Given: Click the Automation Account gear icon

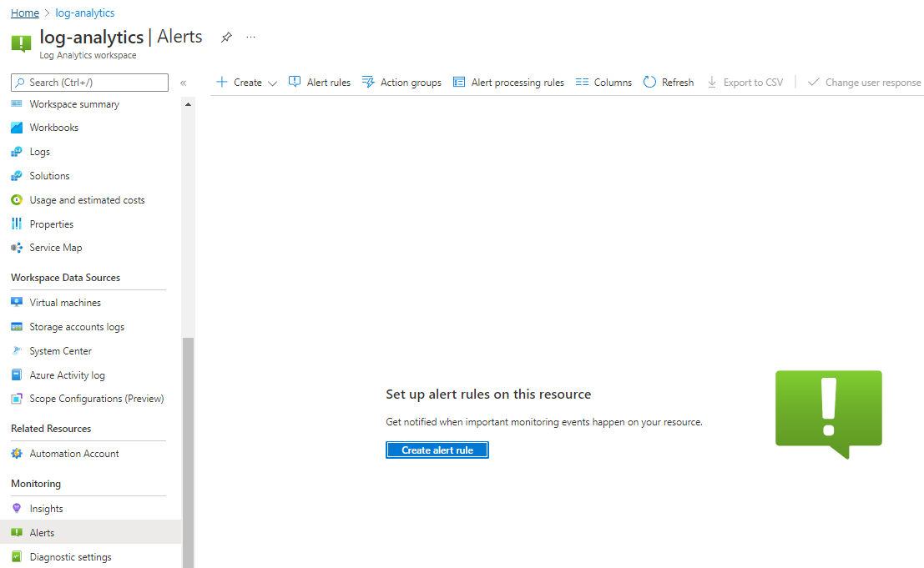Looking at the screenshot, I should (17, 454).
